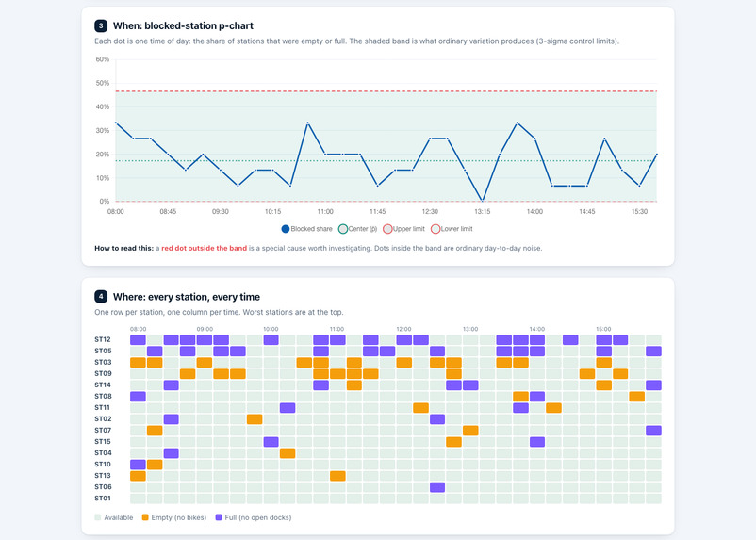
Task: Select the p-chart point at 13:15 on zero
Action: (x=482, y=201)
